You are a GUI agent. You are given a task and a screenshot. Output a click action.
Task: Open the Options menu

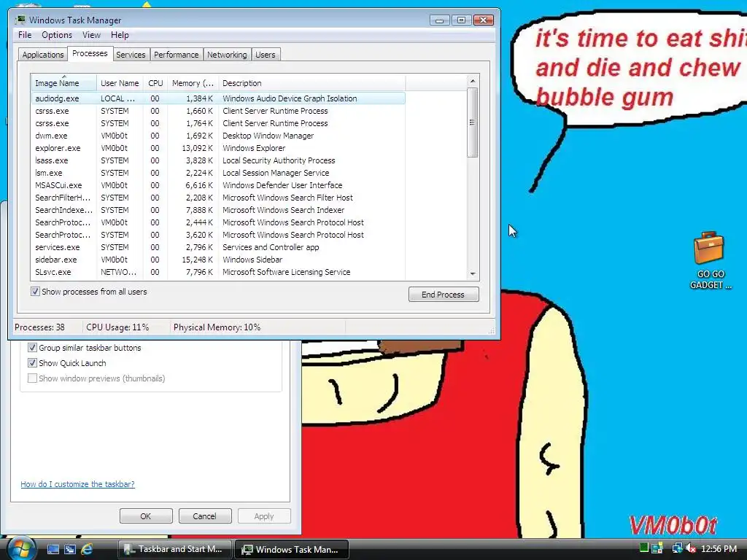[57, 35]
